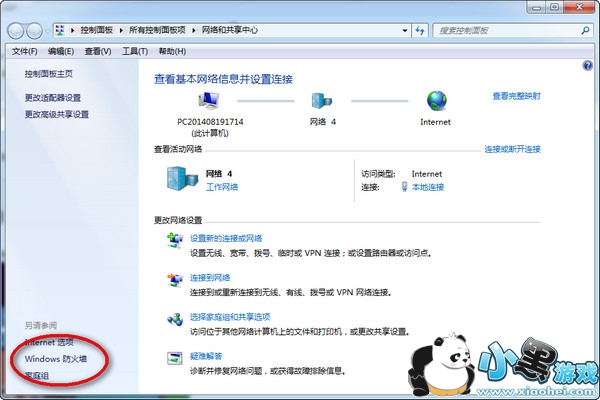The height and width of the screenshot is (400, 600).
Task: Open the 查看(V) menu
Action: 97,51
